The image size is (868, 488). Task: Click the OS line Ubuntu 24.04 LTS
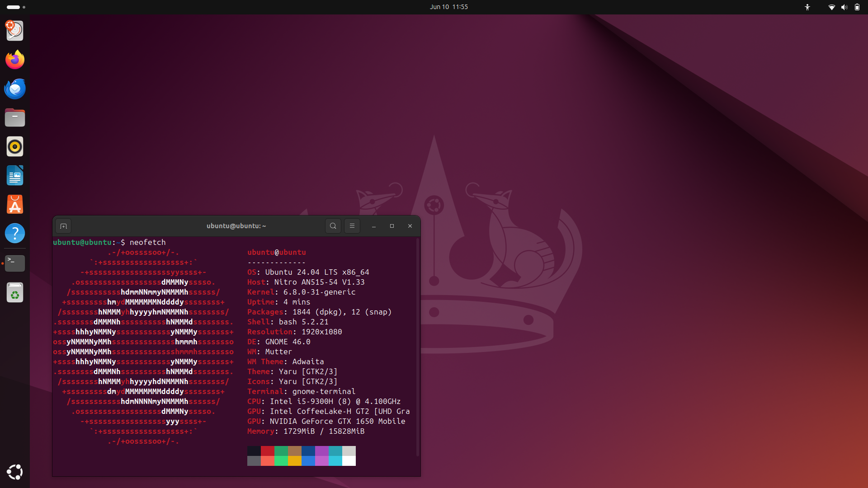(x=308, y=272)
